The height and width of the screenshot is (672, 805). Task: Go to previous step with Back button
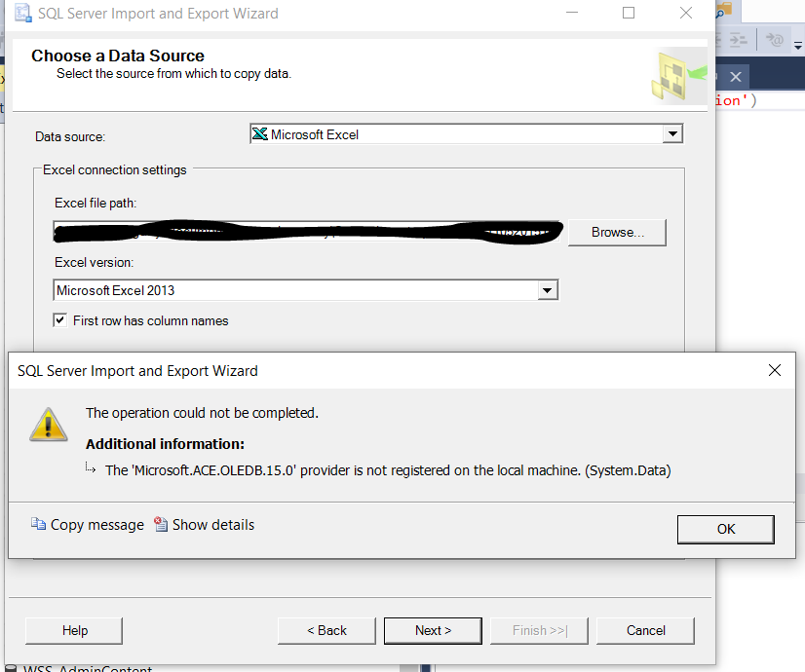(x=326, y=630)
